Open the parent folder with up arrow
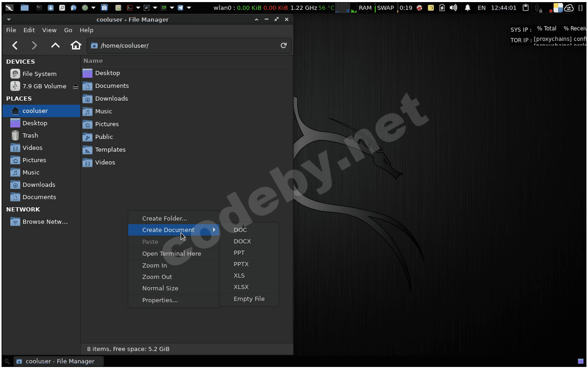The image size is (588, 368). pos(55,45)
